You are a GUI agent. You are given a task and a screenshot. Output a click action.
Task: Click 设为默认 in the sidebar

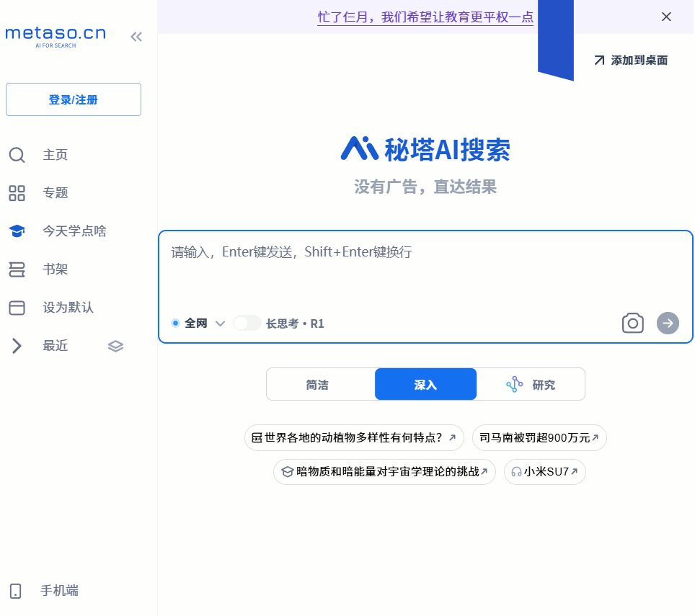(x=68, y=308)
